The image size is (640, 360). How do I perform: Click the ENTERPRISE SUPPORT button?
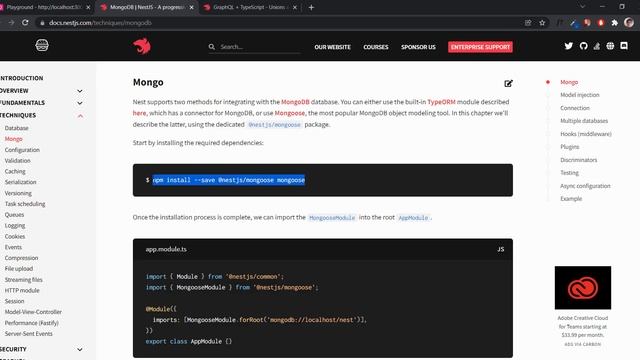(480, 47)
